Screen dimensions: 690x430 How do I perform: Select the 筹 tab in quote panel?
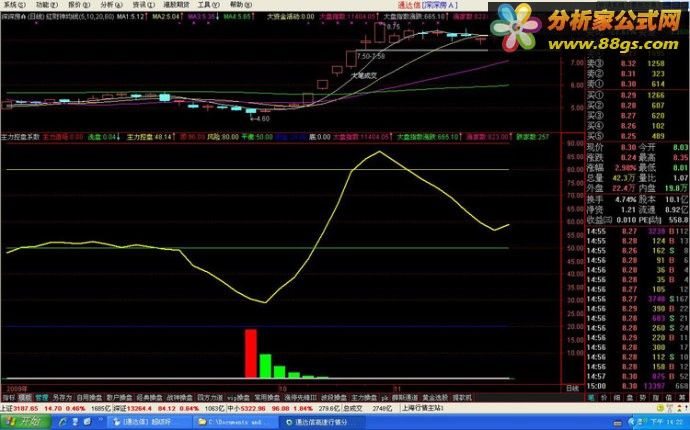(682, 397)
